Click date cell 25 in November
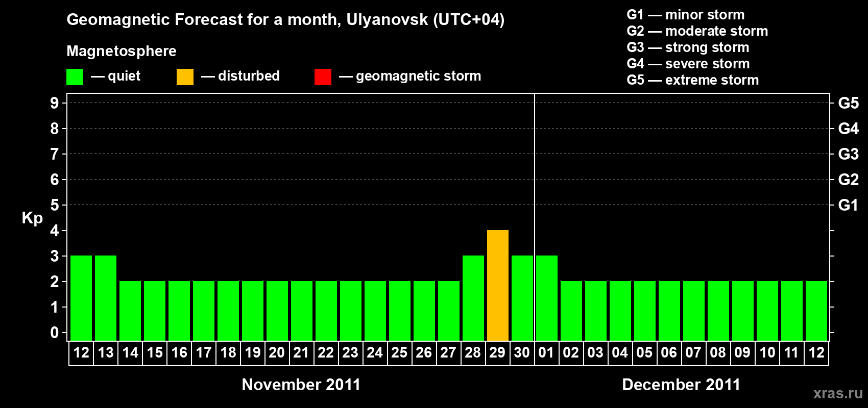This screenshot has width=868, height=408. point(400,353)
